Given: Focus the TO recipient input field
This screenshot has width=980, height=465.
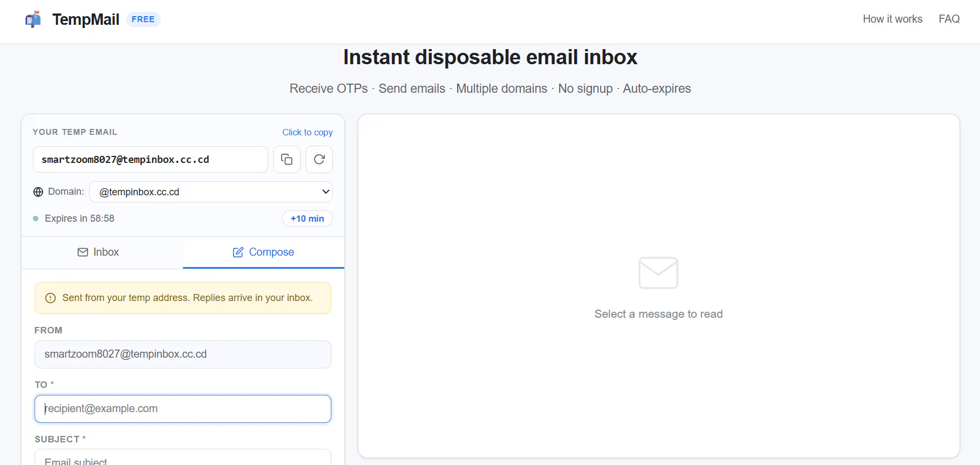Looking at the screenshot, I should 183,409.
